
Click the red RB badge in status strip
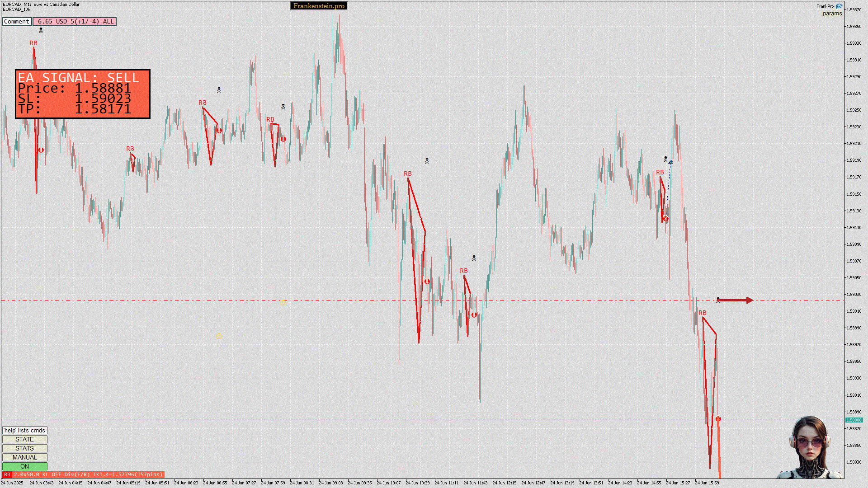point(7,474)
